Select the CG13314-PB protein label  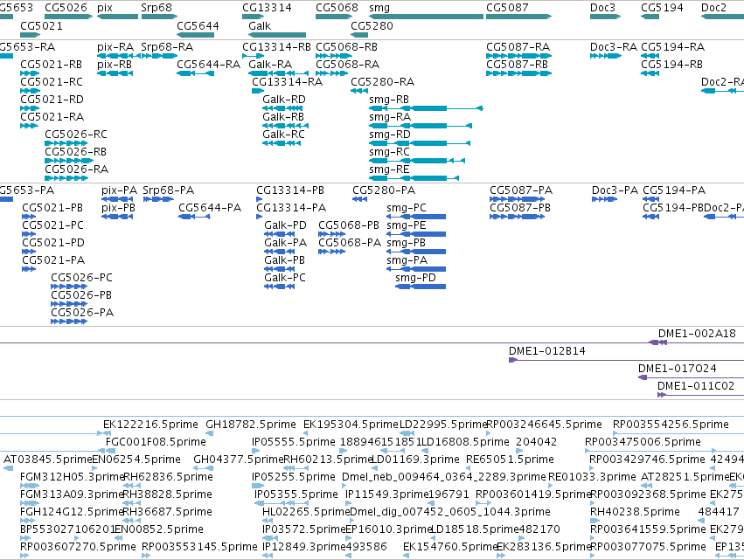[x=290, y=190]
